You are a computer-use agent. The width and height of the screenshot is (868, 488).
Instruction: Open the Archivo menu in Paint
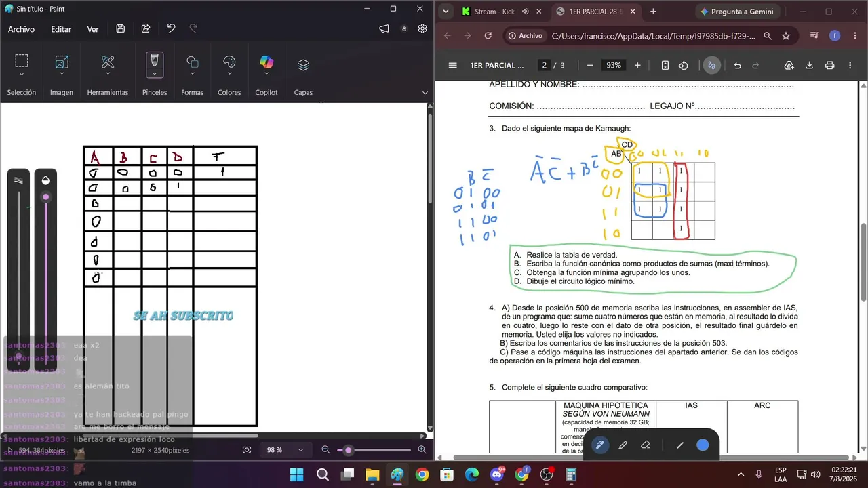[21, 29]
